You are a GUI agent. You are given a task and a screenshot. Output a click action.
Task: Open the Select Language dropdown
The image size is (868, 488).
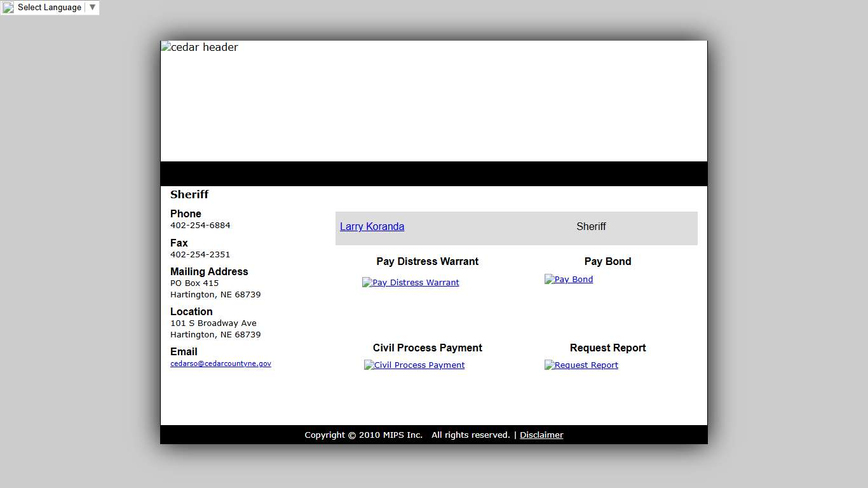coord(49,8)
